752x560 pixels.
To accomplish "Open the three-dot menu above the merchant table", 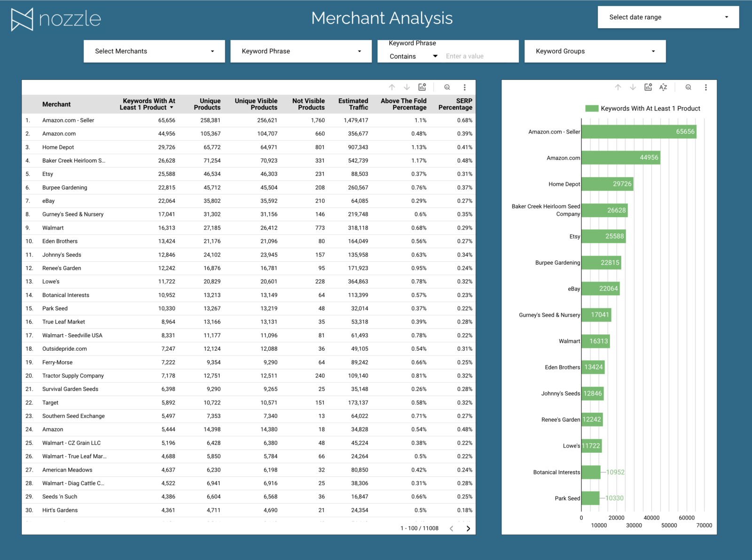I will (x=464, y=87).
